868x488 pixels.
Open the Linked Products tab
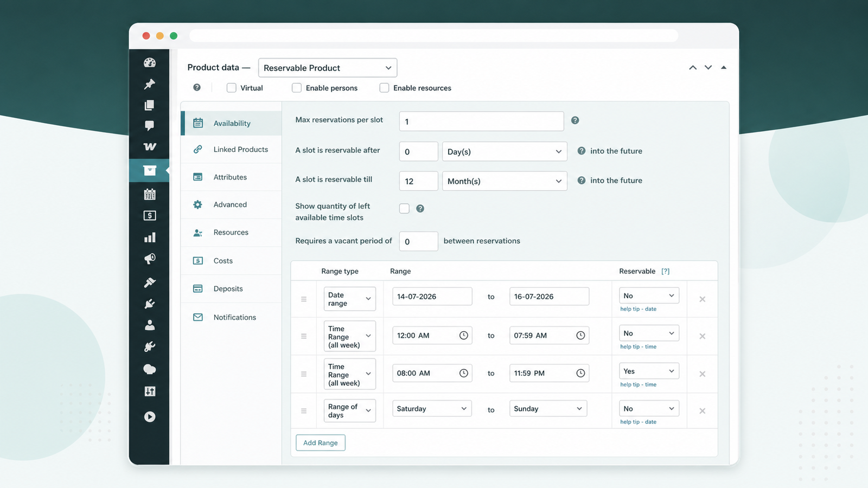232,149
